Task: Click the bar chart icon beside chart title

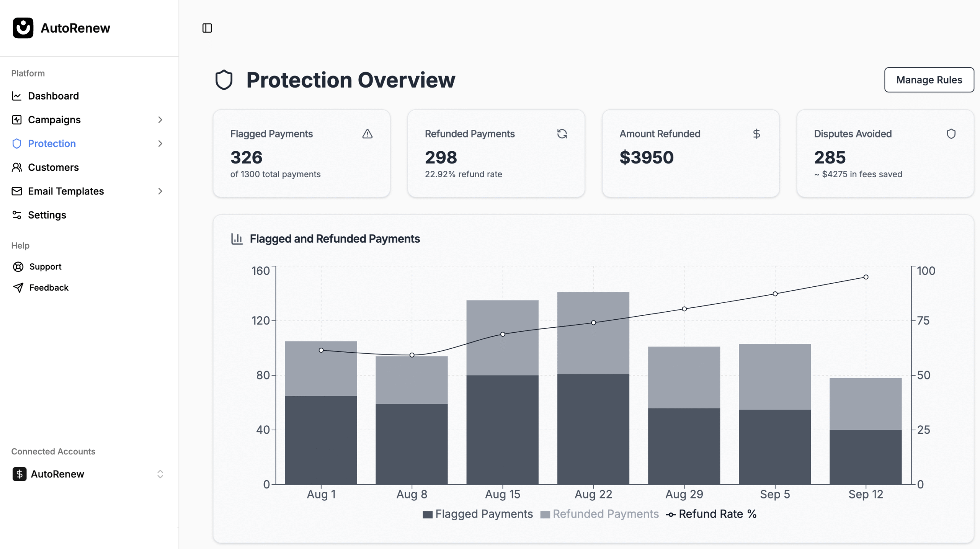Action: pyautogui.click(x=237, y=239)
